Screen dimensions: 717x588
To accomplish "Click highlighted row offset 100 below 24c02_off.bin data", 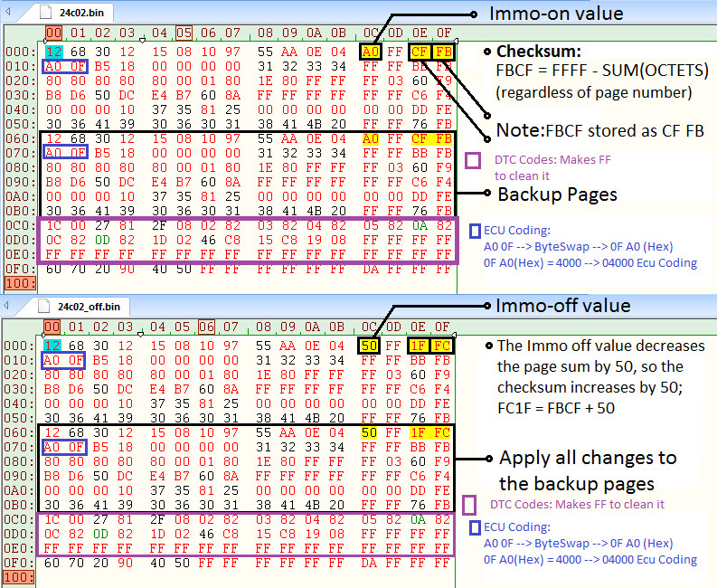I will tap(18, 574).
